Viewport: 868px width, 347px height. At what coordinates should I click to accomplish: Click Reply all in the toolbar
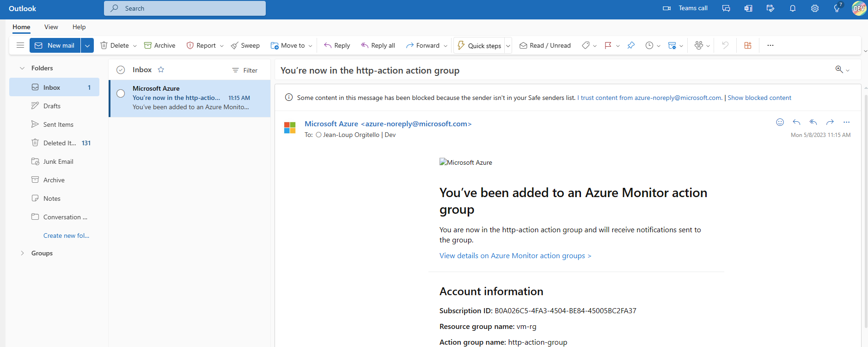point(378,45)
